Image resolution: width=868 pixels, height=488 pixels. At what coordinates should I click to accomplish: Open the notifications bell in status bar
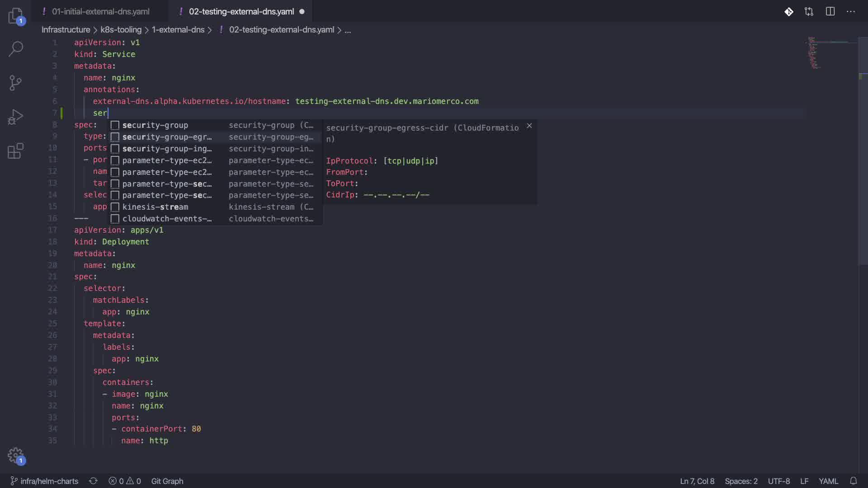tap(853, 481)
